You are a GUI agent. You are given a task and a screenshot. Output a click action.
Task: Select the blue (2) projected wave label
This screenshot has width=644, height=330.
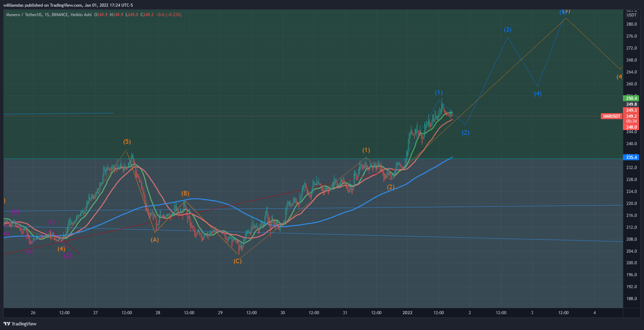(x=466, y=132)
